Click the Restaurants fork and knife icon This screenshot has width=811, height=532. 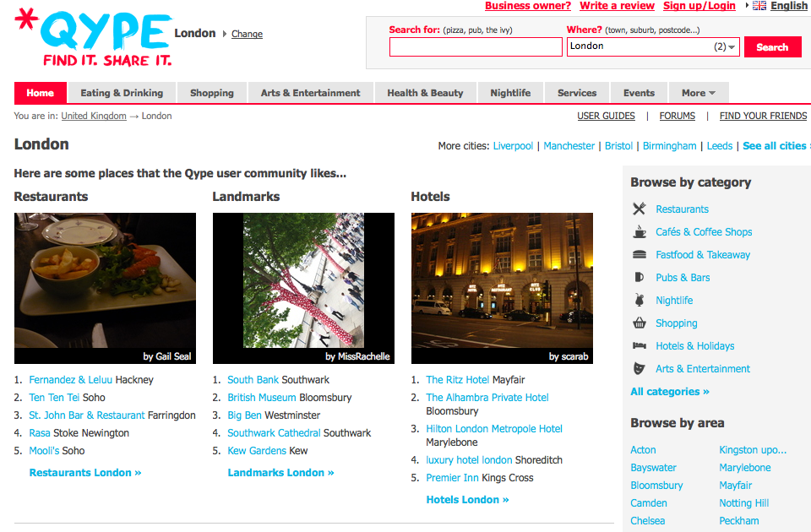click(640, 209)
